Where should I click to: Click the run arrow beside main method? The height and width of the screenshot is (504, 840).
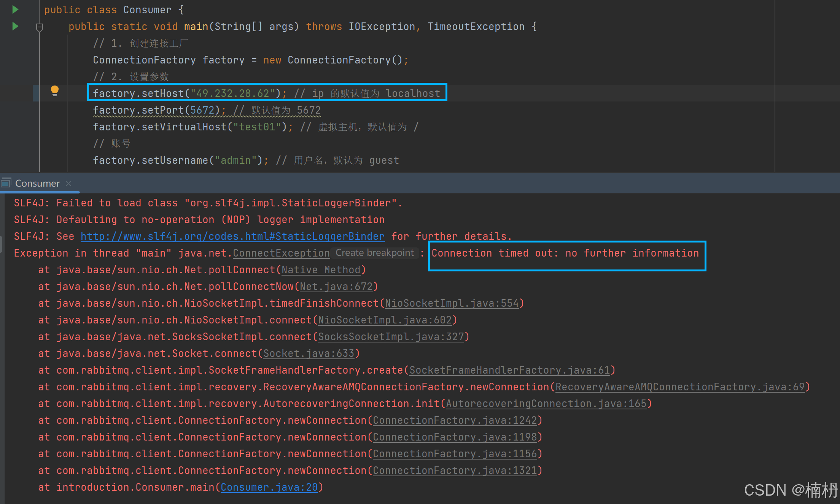point(15,26)
